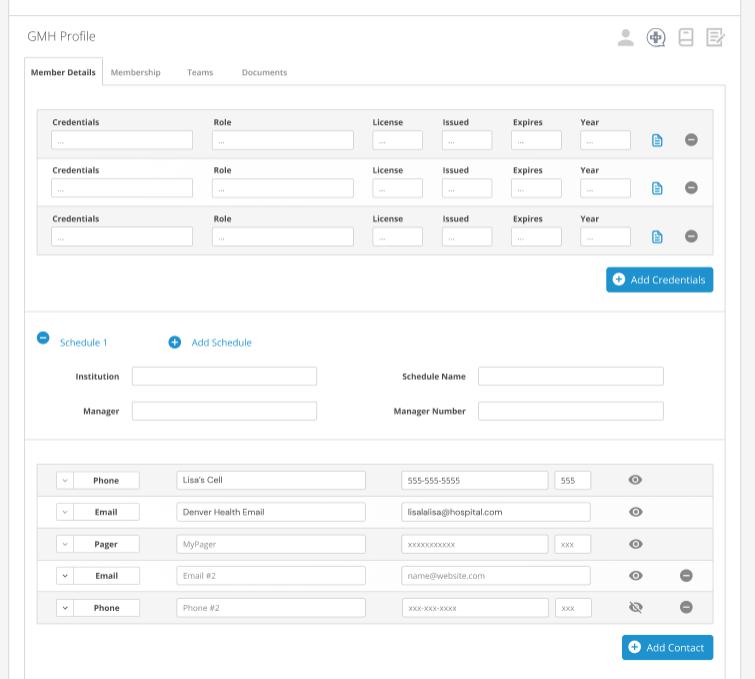755x679 pixels.
Task: Click the Add Contact button
Action: tap(667, 648)
